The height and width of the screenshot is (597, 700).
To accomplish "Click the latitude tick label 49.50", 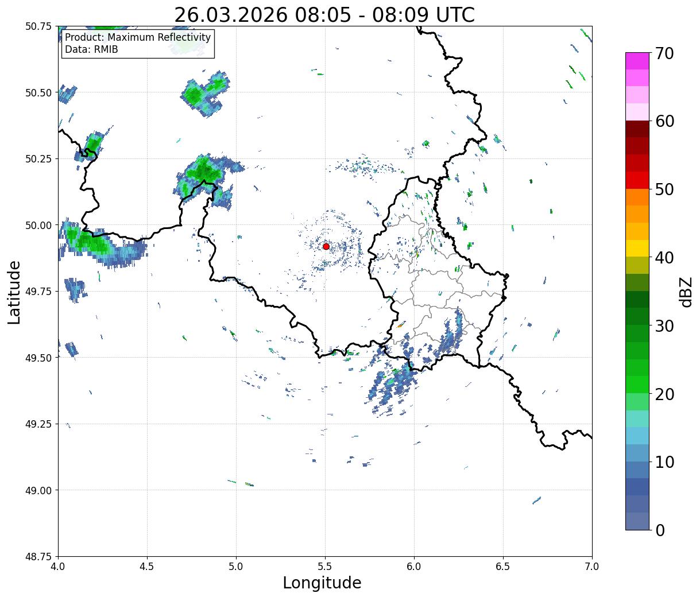I will (x=38, y=358).
